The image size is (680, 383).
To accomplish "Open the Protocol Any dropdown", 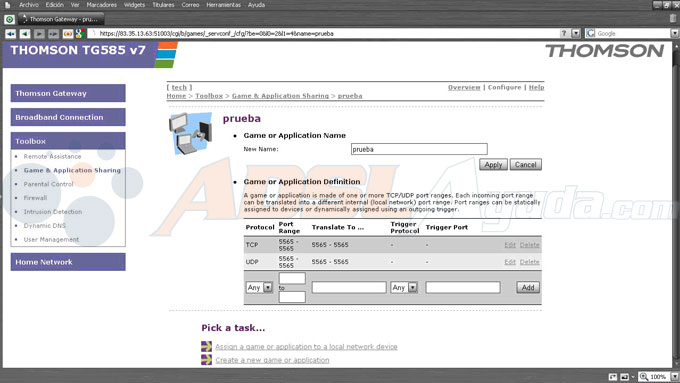I will [x=259, y=288].
